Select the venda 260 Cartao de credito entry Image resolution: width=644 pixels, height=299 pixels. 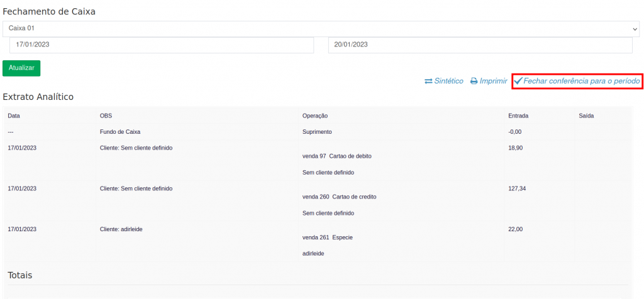340,197
